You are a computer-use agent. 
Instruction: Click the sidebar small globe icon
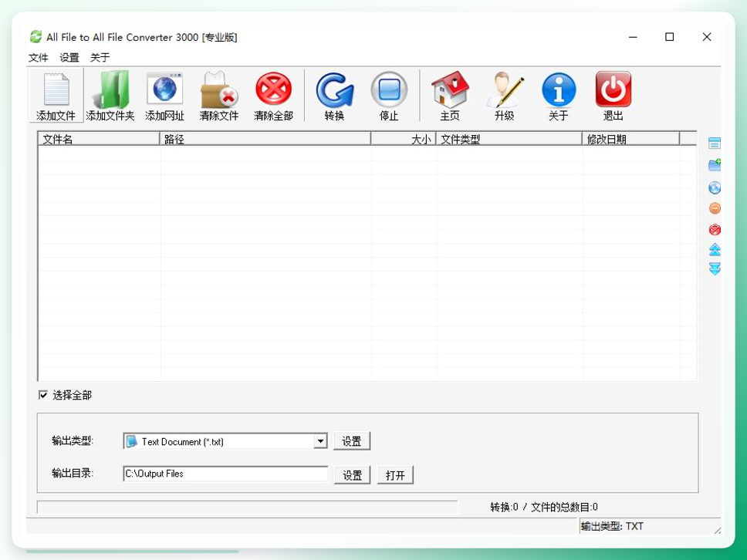point(714,187)
